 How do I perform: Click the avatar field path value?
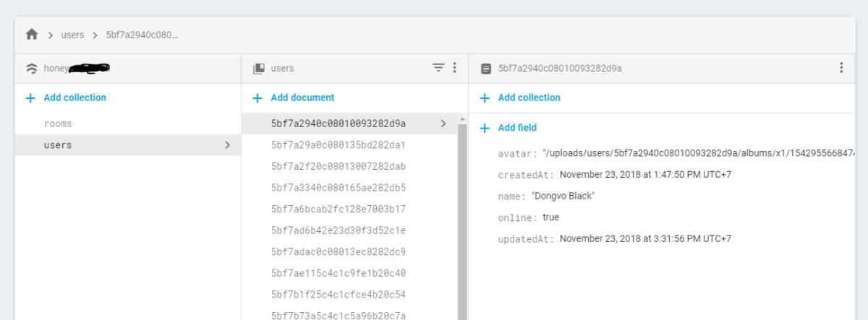[x=699, y=153]
